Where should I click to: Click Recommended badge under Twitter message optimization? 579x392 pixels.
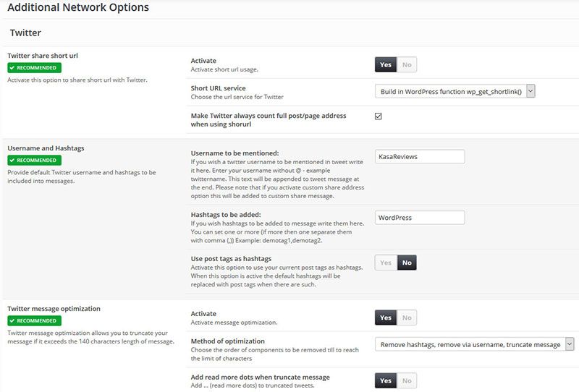coord(34,320)
